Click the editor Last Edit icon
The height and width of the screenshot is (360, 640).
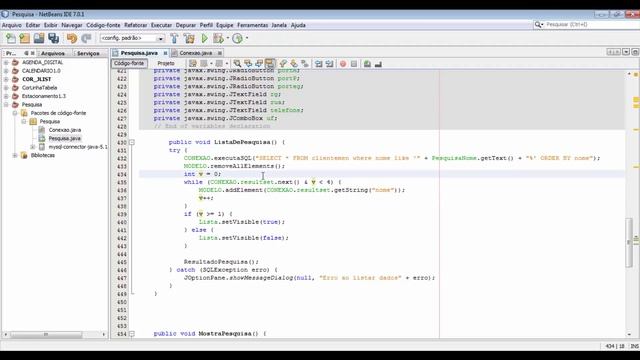(x=193, y=64)
